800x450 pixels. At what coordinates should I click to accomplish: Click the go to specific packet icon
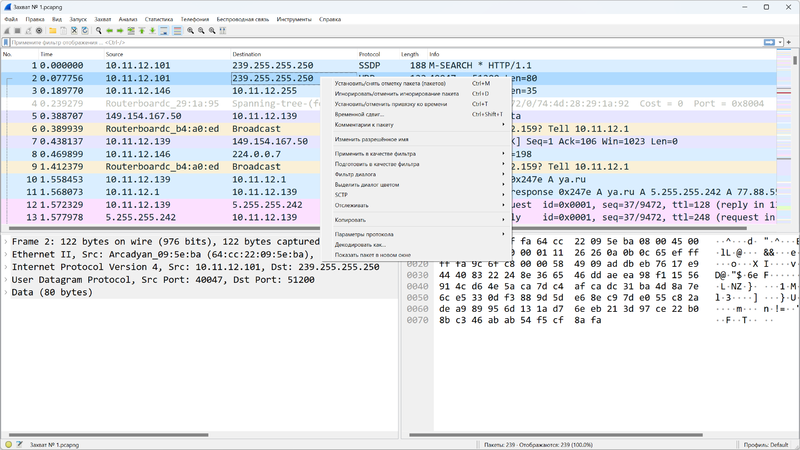(x=131, y=31)
